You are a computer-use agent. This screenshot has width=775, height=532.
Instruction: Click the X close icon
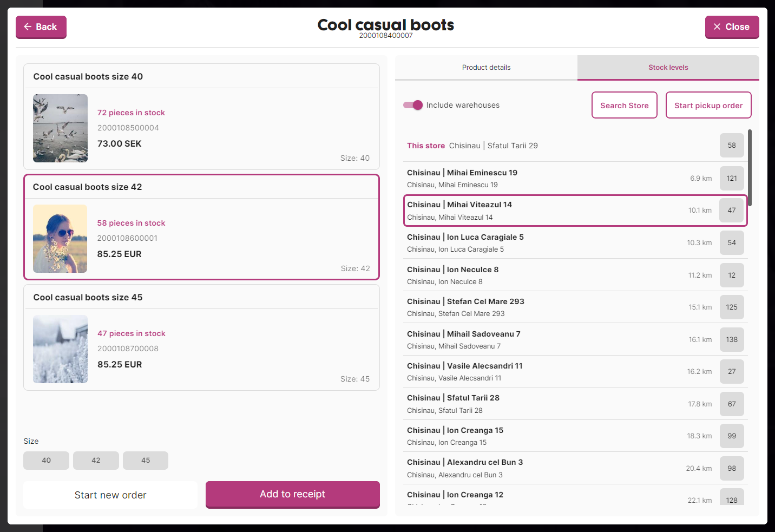coord(717,27)
